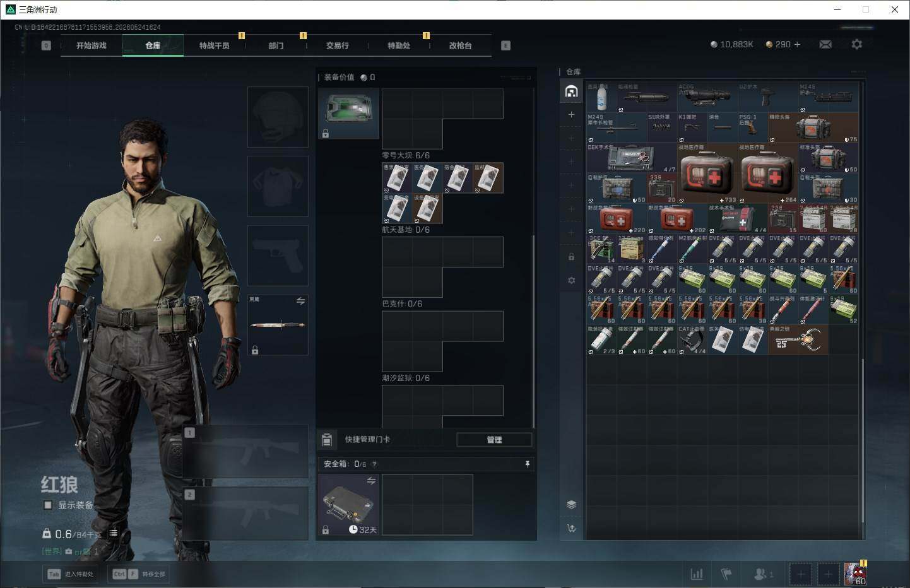Click the 进入特勤处 Tab shortcut button

point(71,574)
